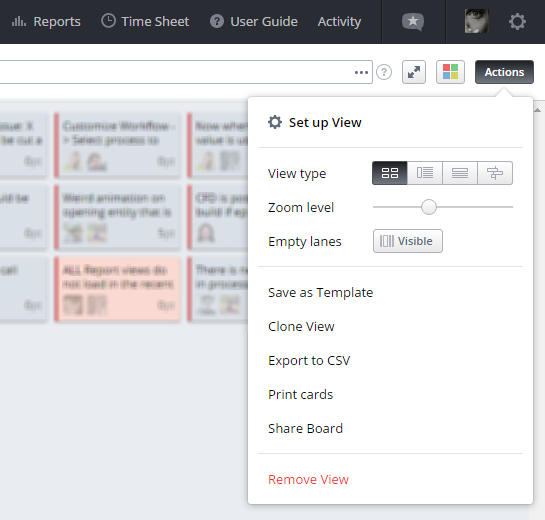Open the Reports menu item
Viewport: 545px width, 520px height.
(x=46, y=22)
